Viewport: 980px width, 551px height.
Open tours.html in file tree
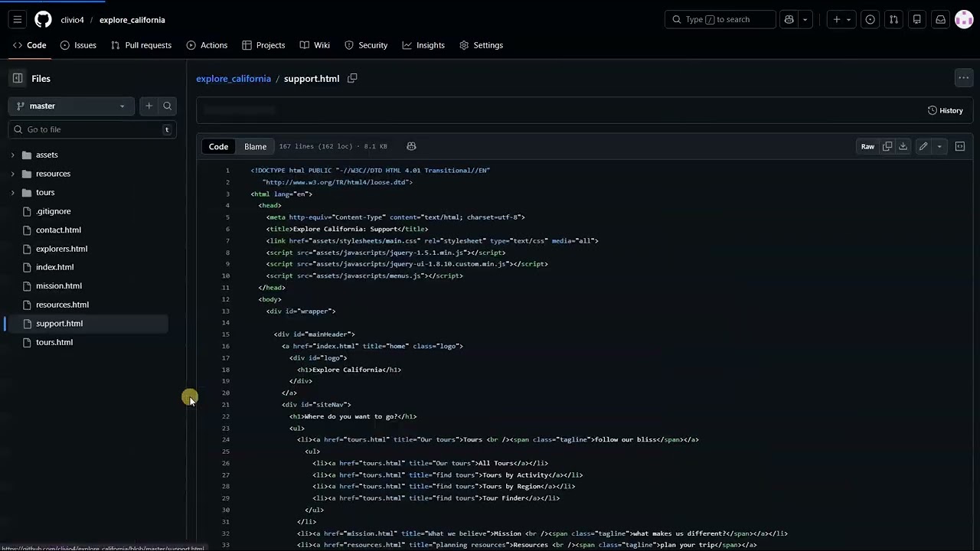point(54,342)
